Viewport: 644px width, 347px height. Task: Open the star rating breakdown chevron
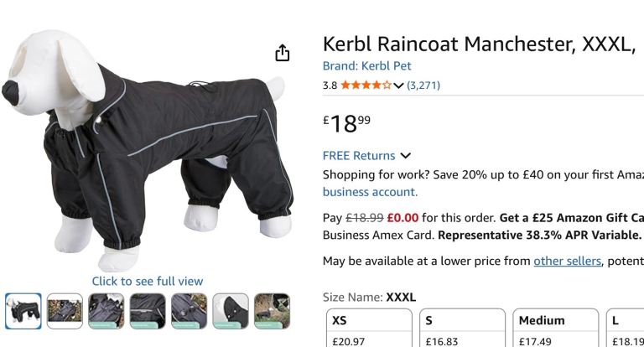coord(398,85)
